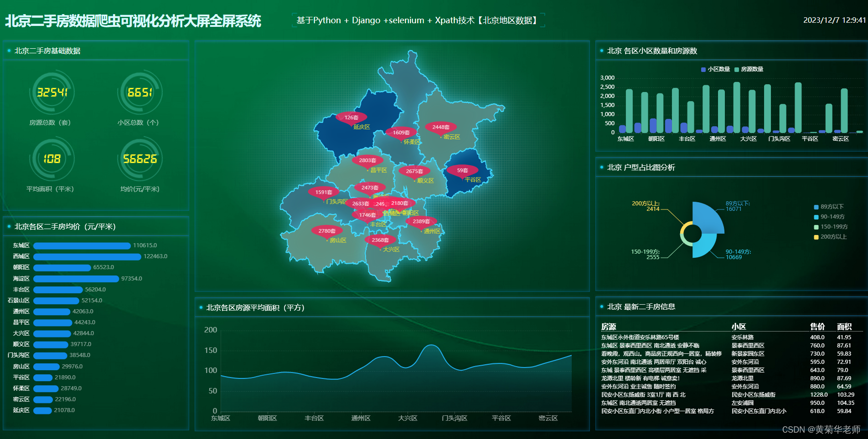The width and height of the screenshot is (868, 439).
Task: Click the icon beside 北京 最新二手房信息 header
Action: [x=602, y=307]
